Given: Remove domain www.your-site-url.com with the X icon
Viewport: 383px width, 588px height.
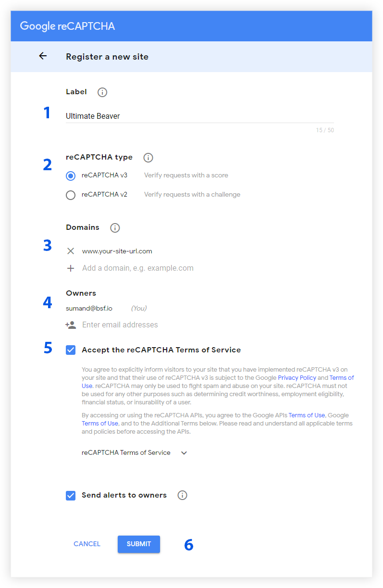Looking at the screenshot, I should (x=71, y=251).
